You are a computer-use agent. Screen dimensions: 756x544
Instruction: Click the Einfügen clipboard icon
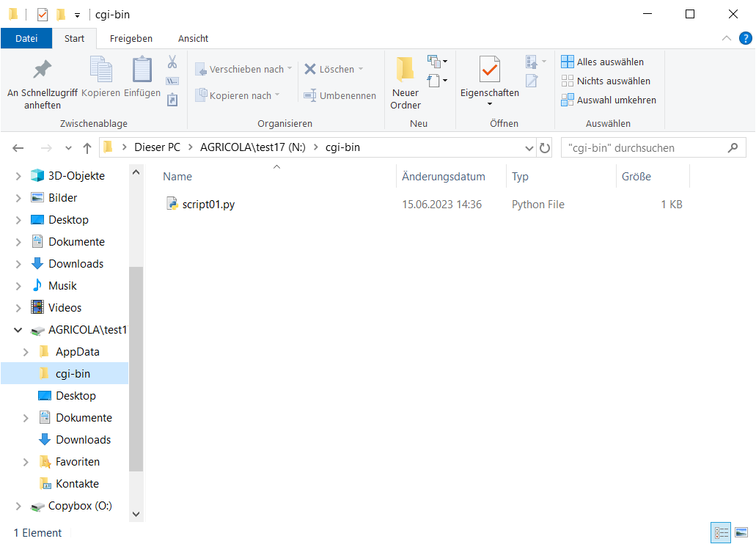click(142, 70)
